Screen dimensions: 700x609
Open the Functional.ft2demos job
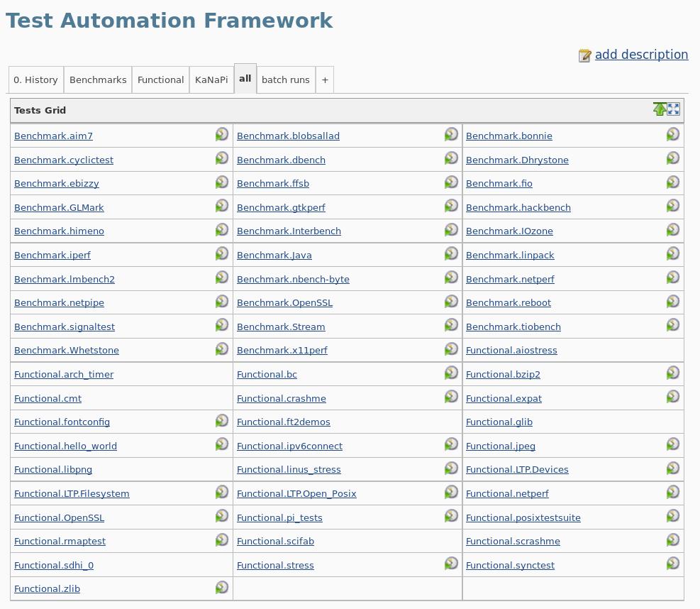tap(284, 422)
